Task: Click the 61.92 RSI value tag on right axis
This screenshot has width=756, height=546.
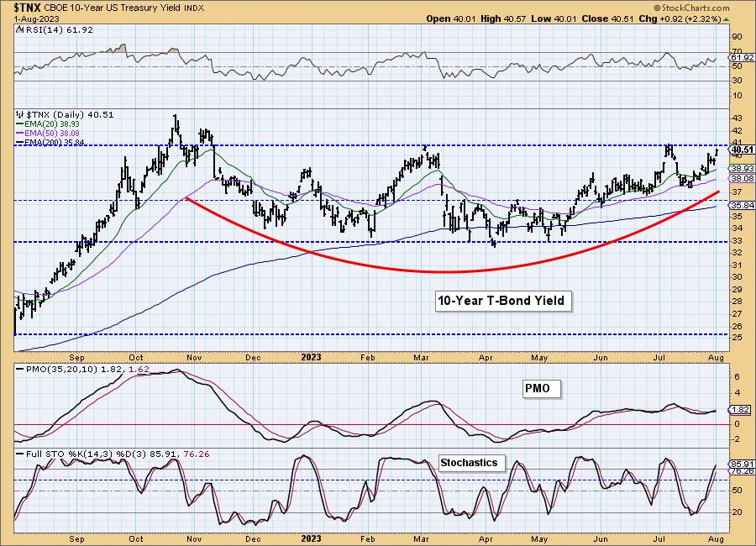Action: coord(742,57)
